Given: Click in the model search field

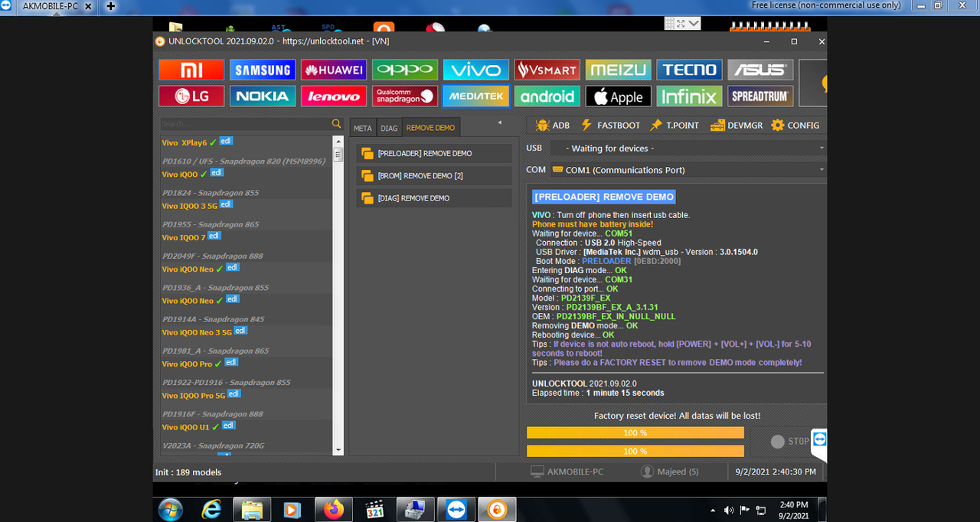Looking at the screenshot, I should point(245,124).
